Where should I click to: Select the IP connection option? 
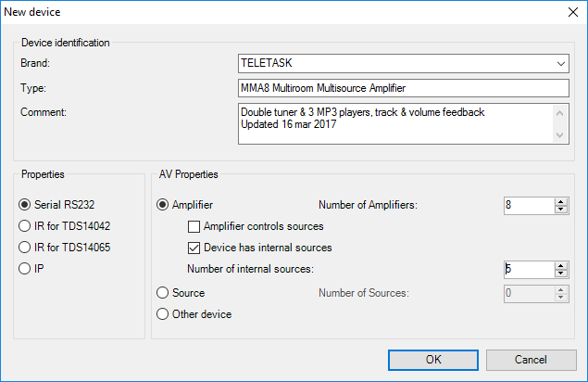[24, 269]
